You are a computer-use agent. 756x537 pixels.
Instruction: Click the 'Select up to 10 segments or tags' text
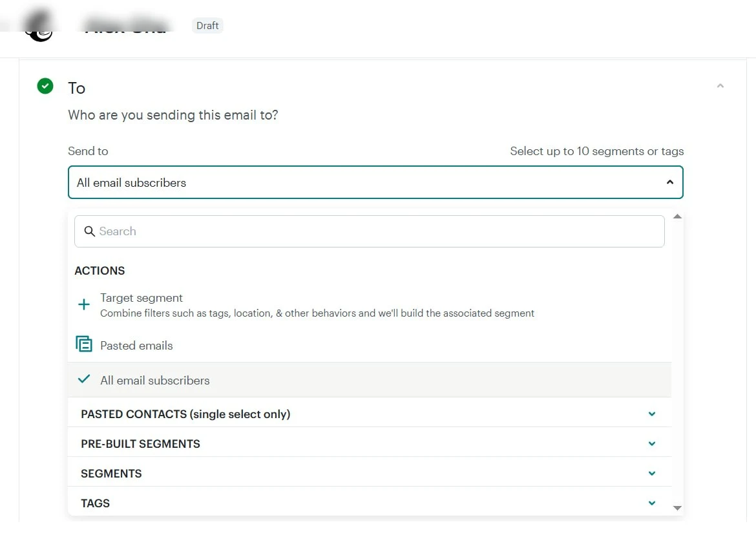597,151
